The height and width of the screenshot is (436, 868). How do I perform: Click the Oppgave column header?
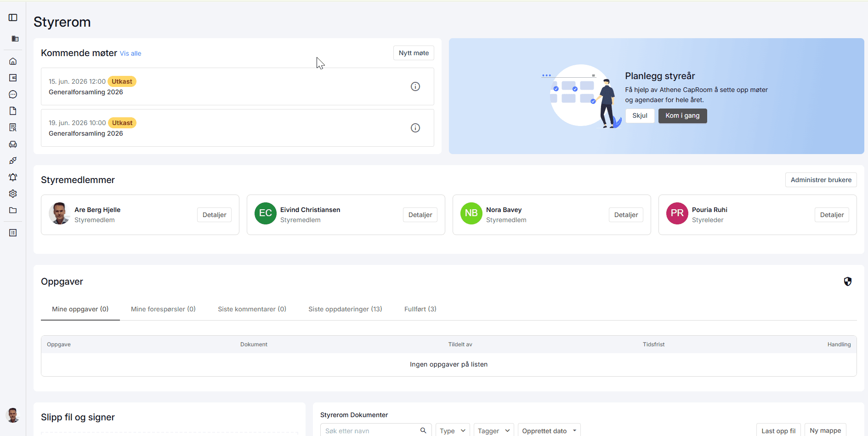click(x=59, y=344)
